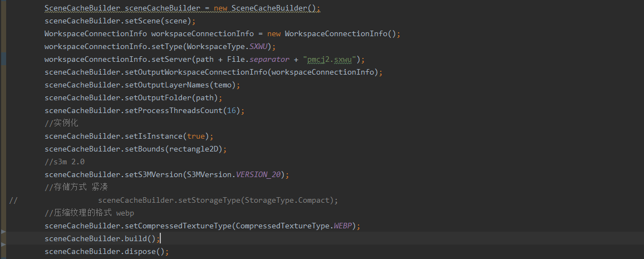The height and width of the screenshot is (259, 644).
Task: Click the gutter arrow marker below the build() line
Action: [3, 244]
